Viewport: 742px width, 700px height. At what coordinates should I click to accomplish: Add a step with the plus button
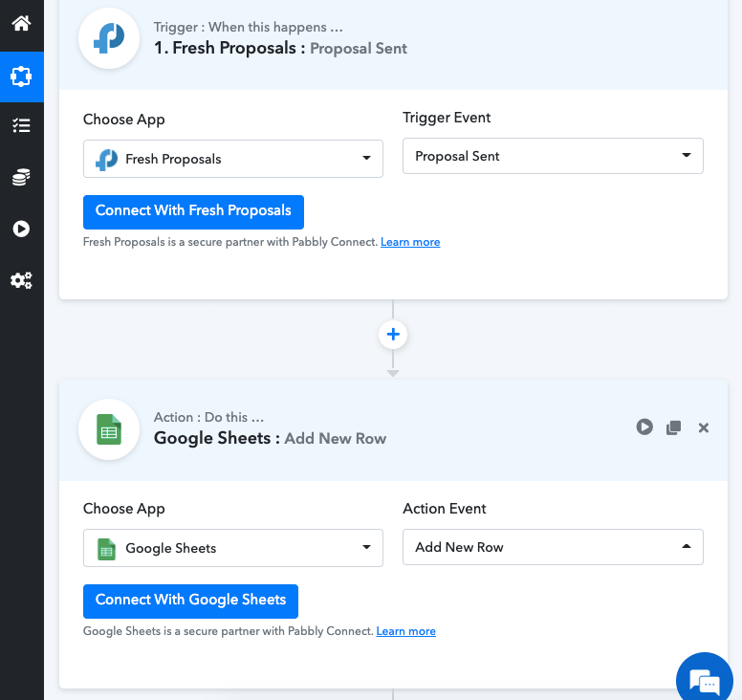point(393,335)
